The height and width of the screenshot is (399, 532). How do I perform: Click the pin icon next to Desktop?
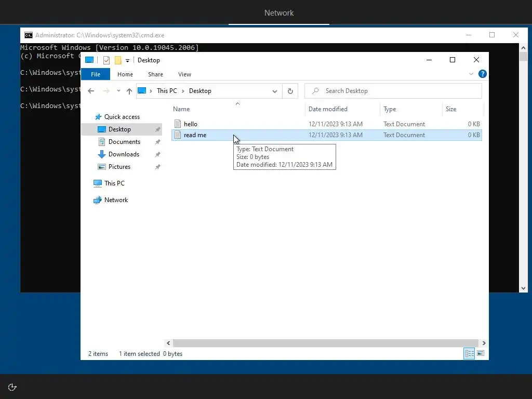click(x=157, y=129)
